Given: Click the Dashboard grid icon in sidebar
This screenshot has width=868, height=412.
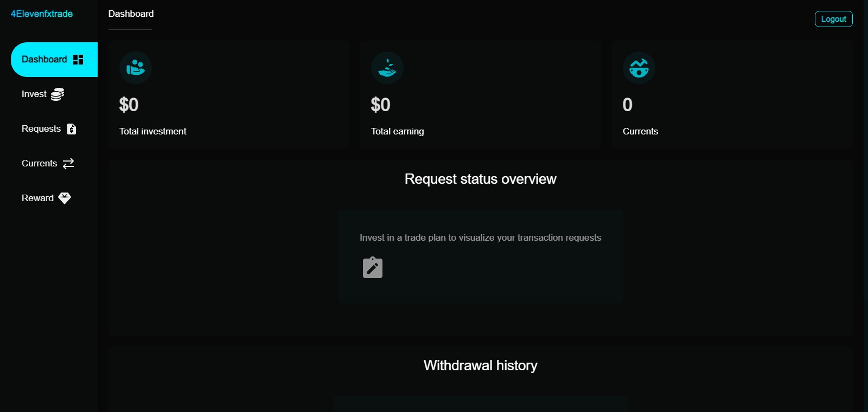Looking at the screenshot, I should click(x=78, y=60).
